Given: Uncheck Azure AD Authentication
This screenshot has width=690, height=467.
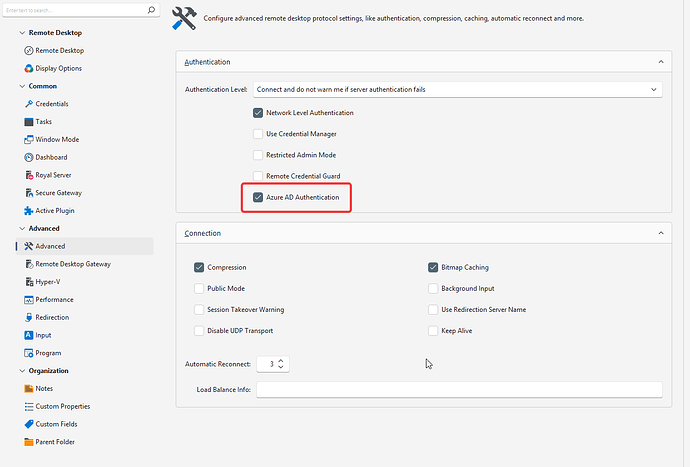Looking at the screenshot, I should pyautogui.click(x=258, y=197).
